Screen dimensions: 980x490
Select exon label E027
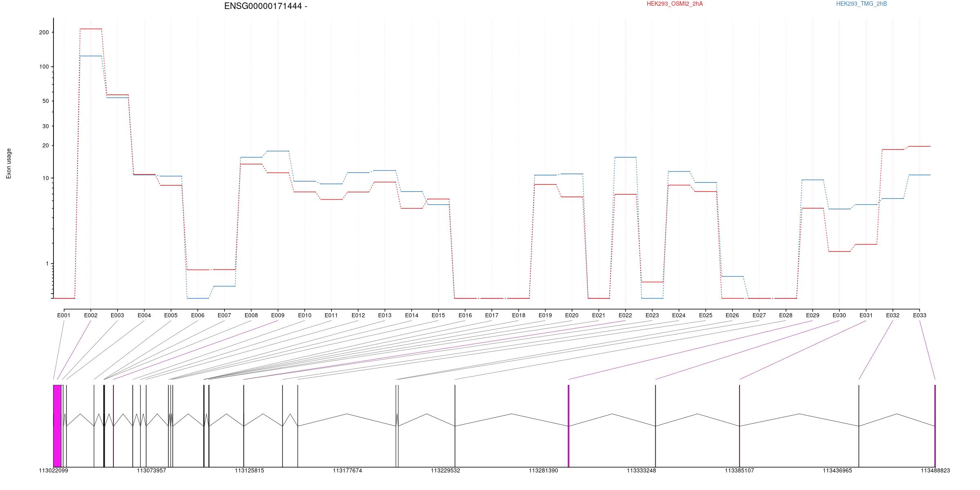pyautogui.click(x=759, y=315)
